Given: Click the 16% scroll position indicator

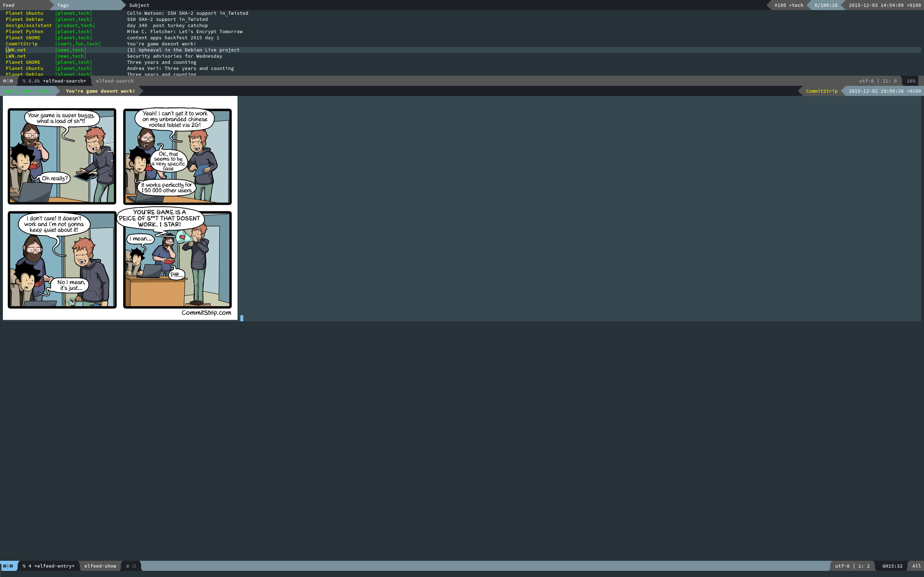Looking at the screenshot, I should coord(911,81).
